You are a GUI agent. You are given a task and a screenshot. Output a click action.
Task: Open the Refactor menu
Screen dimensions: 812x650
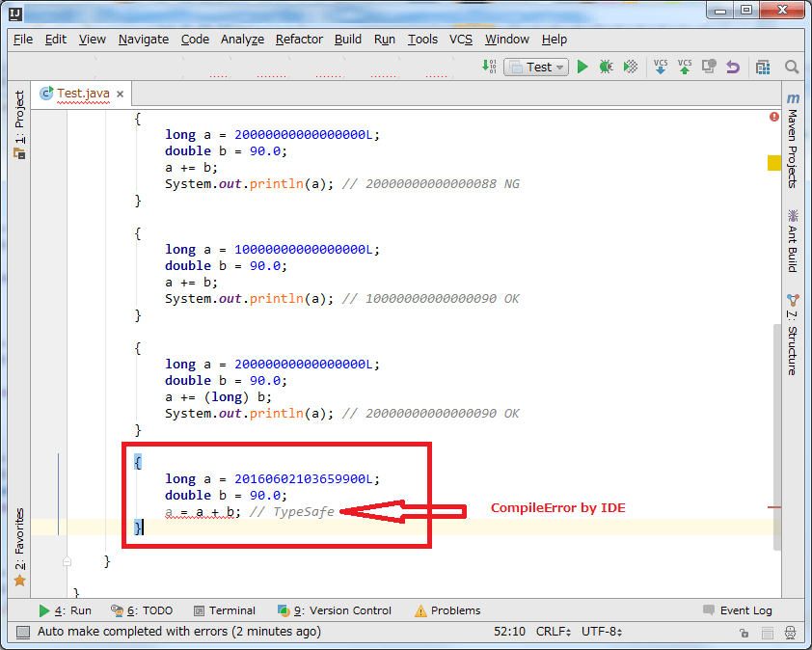coord(299,40)
